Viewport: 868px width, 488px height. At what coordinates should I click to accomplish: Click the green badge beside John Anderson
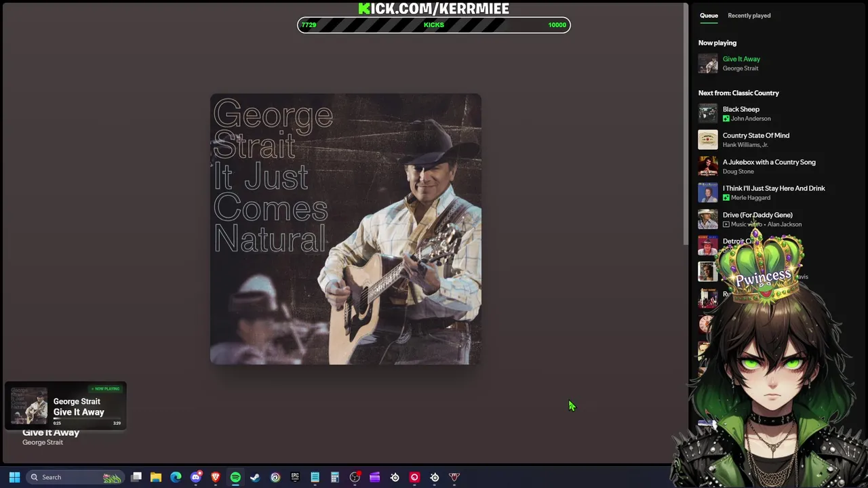pos(726,119)
